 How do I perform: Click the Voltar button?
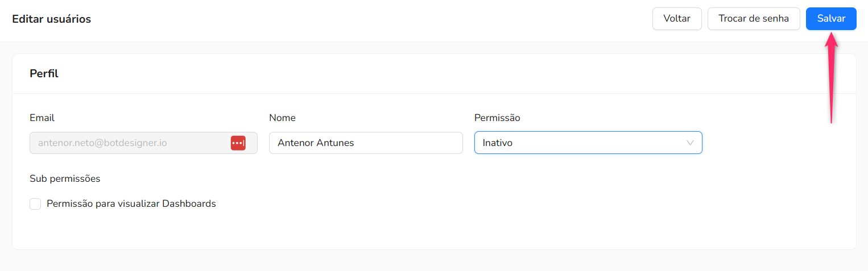(677, 19)
